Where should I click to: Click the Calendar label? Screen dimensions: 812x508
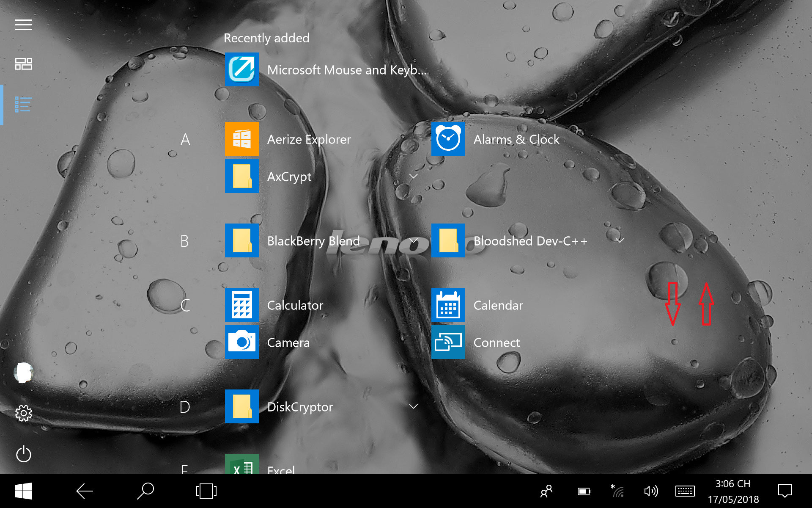click(x=498, y=305)
